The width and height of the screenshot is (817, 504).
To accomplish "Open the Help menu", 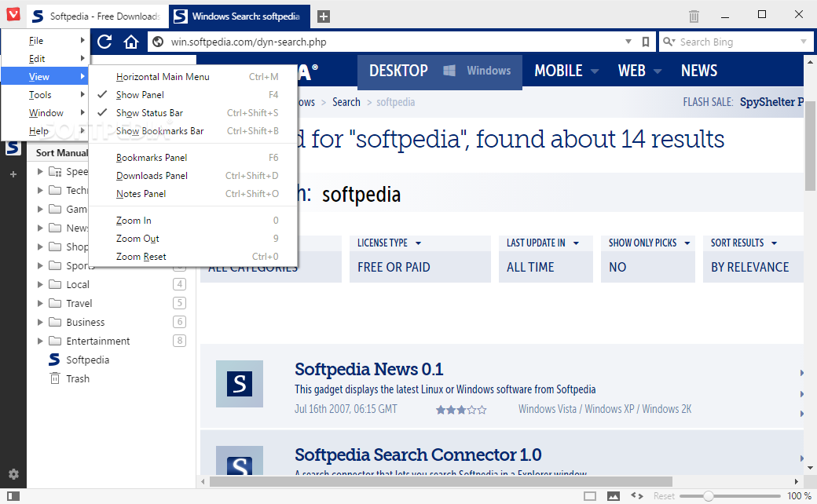I will click(46, 131).
